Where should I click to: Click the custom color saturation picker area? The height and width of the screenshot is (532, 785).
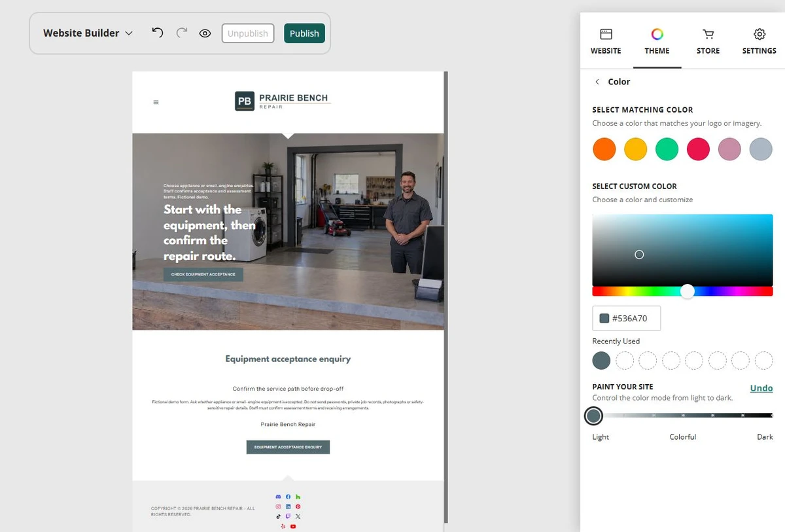point(682,250)
